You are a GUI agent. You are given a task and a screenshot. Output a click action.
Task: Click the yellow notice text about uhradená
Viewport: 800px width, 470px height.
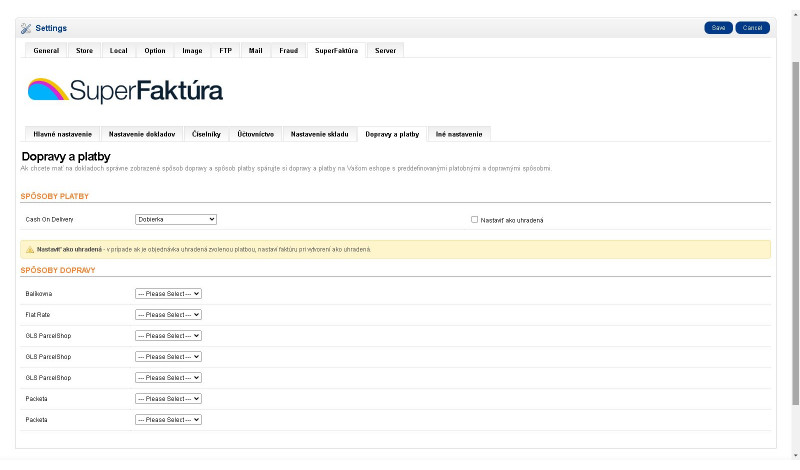tap(204, 250)
